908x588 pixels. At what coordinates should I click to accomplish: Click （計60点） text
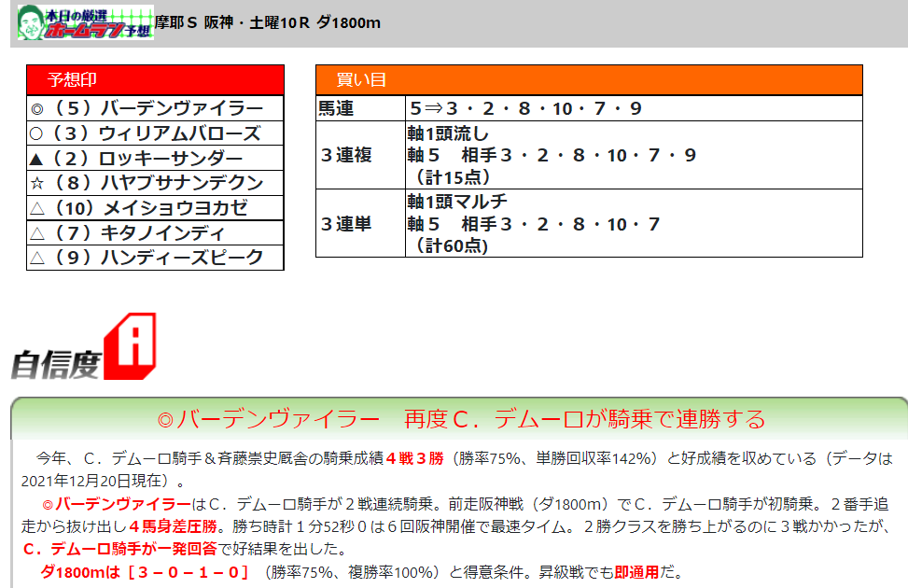pos(453,245)
